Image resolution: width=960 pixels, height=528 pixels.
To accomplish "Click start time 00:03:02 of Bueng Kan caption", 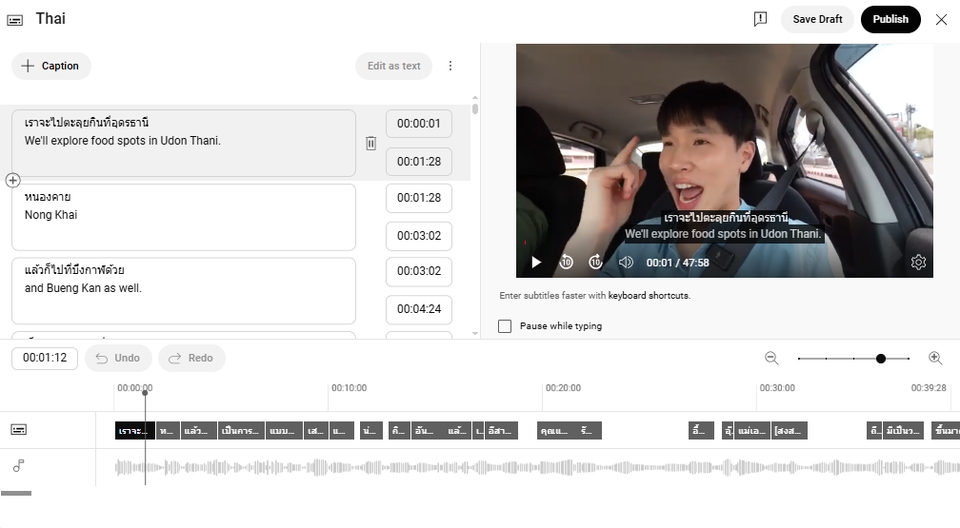I will click(419, 271).
